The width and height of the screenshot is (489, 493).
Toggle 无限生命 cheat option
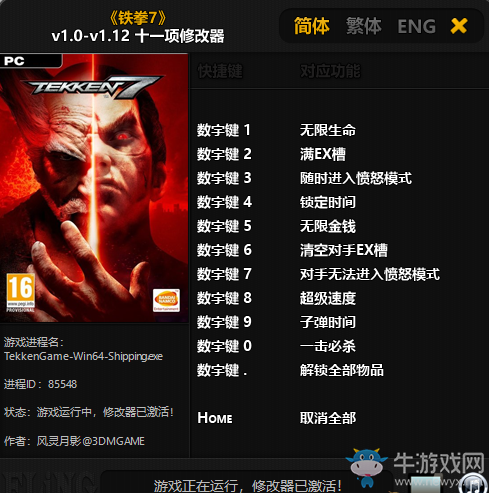pyautogui.click(x=328, y=130)
